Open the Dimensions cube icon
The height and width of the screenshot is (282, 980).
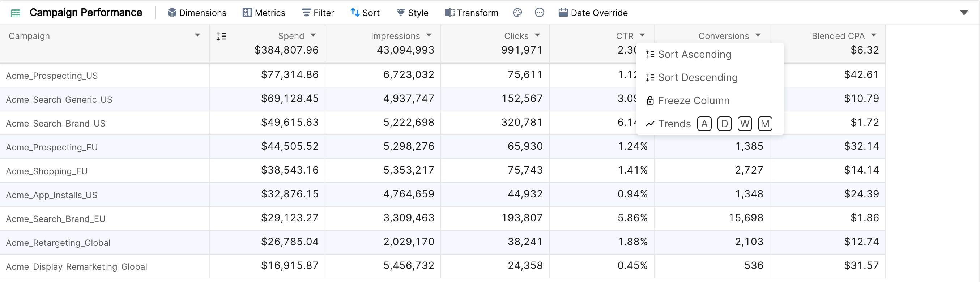(172, 13)
